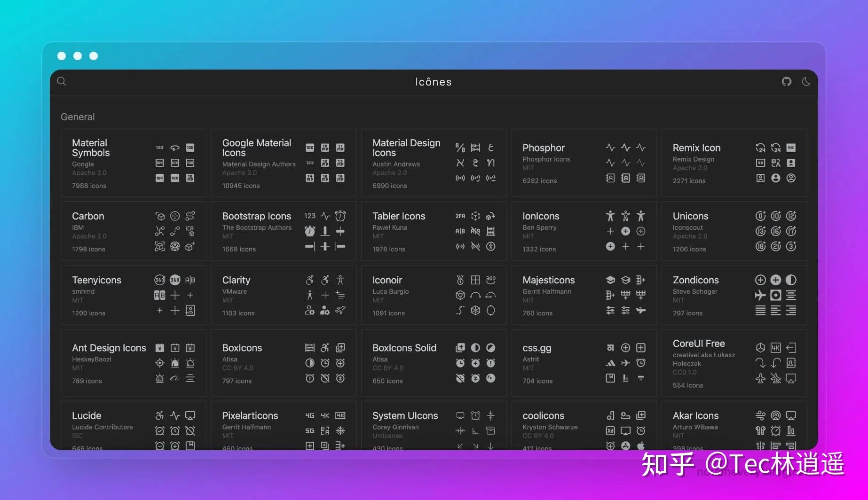Toggle dark mode using the moon icon
The image size is (868, 500).
point(806,81)
